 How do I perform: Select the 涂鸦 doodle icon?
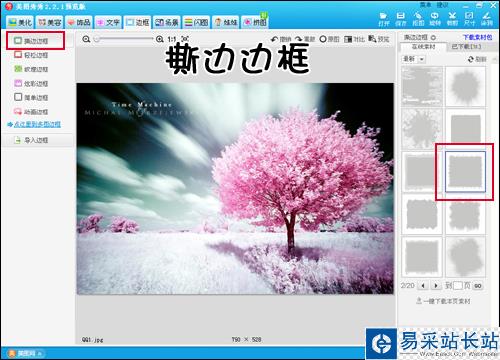[x=486, y=19]
